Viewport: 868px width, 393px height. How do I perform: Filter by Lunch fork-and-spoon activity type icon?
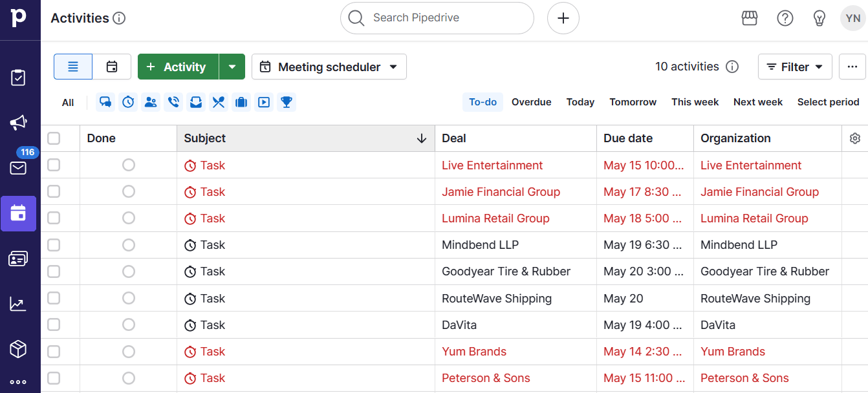[219, 102]
